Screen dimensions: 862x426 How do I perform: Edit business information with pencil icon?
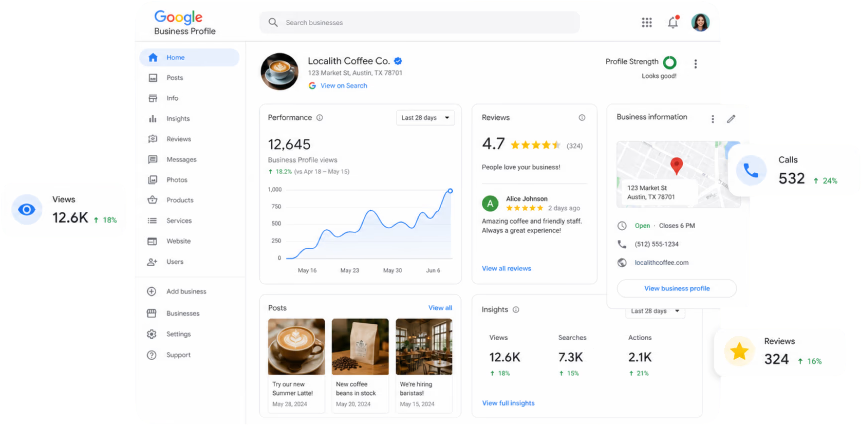pyautogui.click(x=731, y=119)
